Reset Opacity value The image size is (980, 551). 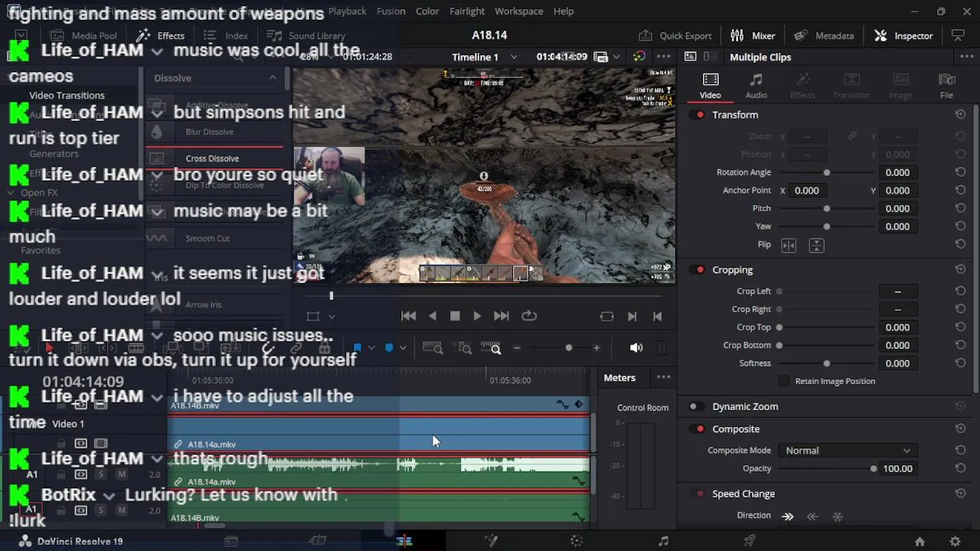(x=960, y=468)
